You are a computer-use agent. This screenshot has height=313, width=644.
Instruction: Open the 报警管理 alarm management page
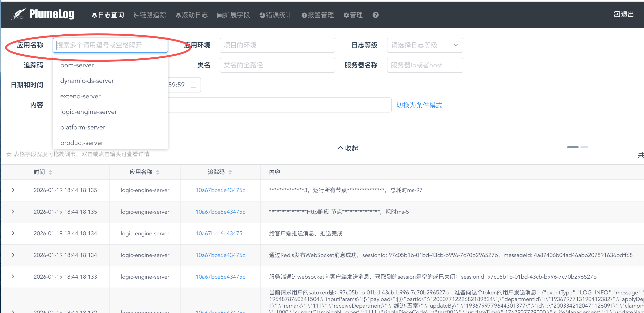(x=318, y=15)
